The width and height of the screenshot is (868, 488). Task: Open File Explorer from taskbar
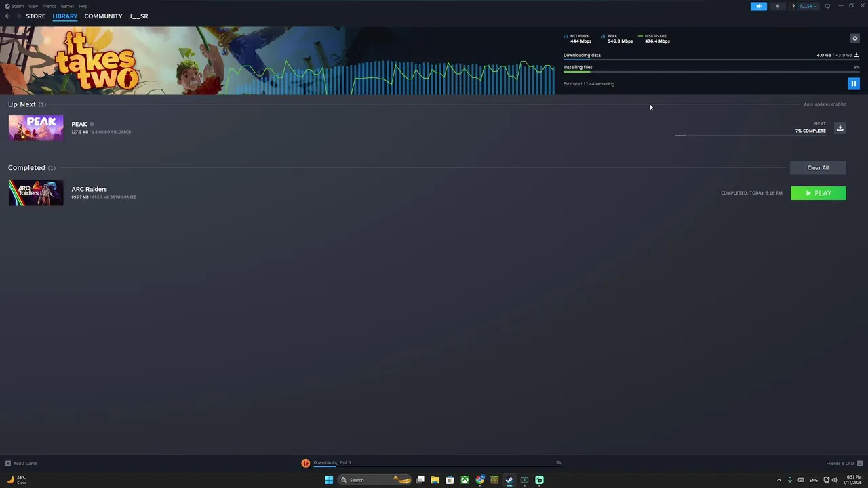pyautogui.click(x=435, y=480)
